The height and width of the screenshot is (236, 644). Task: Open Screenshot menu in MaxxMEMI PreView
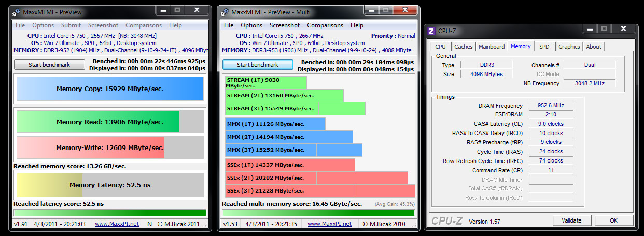click(x=103, y=25)
